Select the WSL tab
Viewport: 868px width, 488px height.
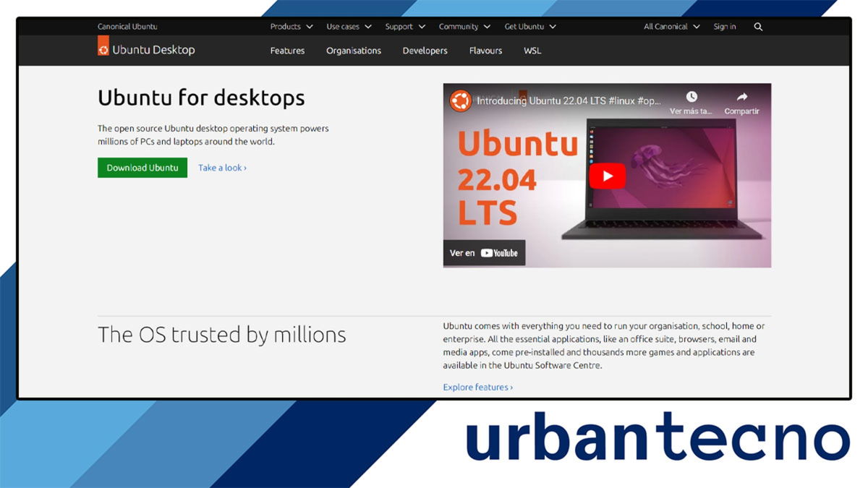532,51
